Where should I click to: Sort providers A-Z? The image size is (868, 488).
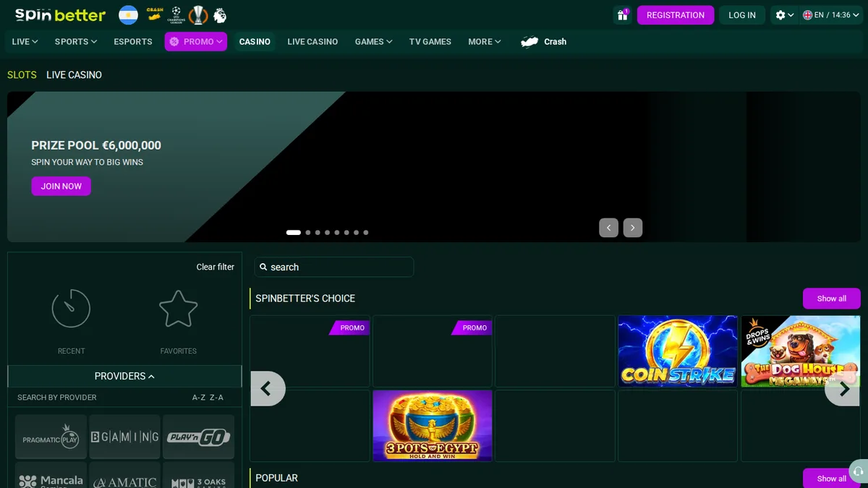coord(199,398)
